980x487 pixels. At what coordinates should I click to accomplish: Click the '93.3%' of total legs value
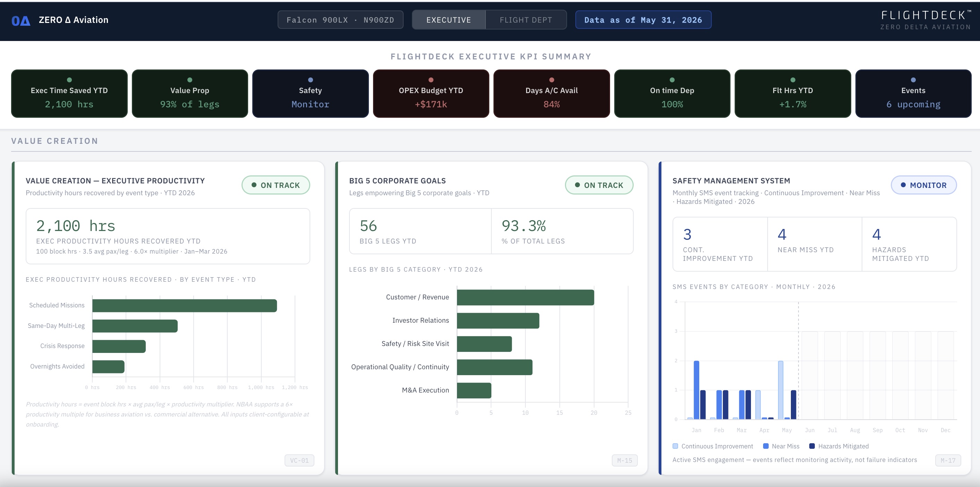(x=523, y=226)
